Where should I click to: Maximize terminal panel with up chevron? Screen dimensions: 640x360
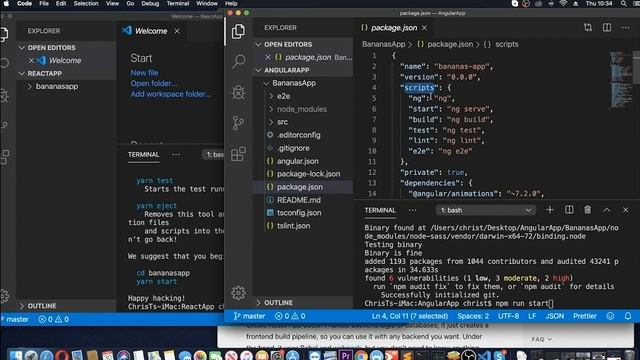[x=607, y=210]
